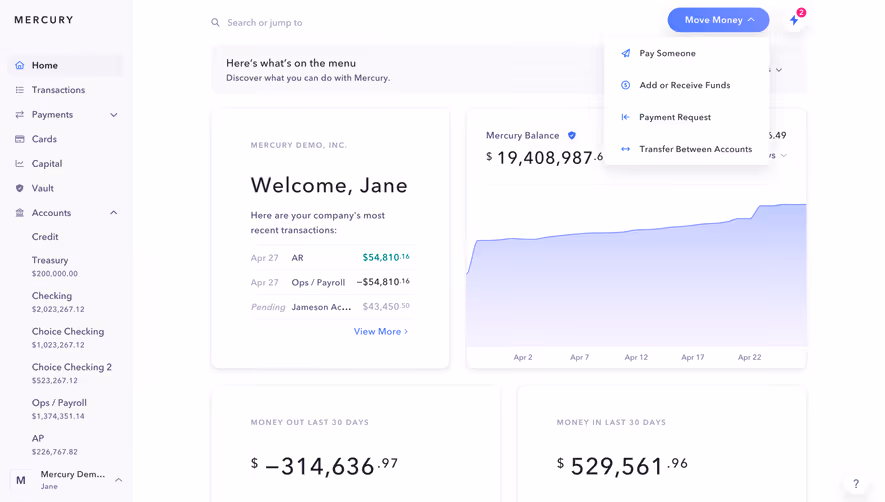The width and height of the screenshot is (885, 502).
Task: Open the Checking account
Action: point(58,302)
